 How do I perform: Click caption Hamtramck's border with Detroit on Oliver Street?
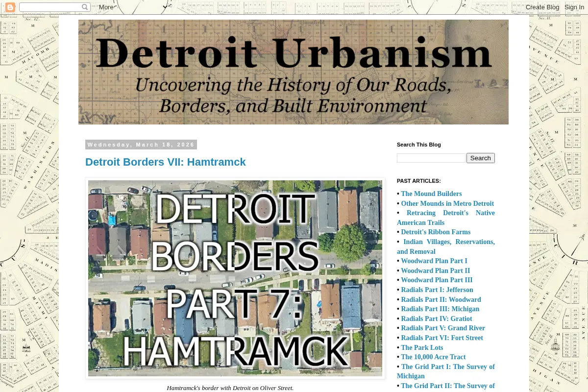point(230,388)
